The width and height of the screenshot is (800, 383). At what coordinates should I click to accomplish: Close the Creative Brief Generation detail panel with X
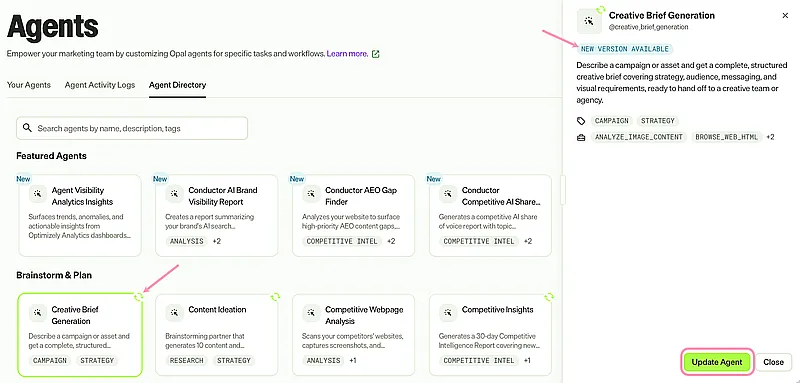coord(785,16)
